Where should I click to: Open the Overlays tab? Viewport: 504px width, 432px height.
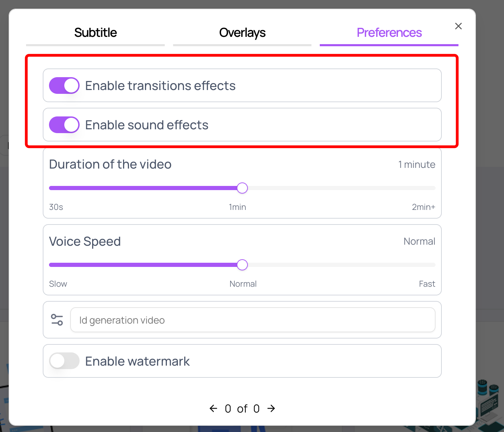click(x=242, y=33)
